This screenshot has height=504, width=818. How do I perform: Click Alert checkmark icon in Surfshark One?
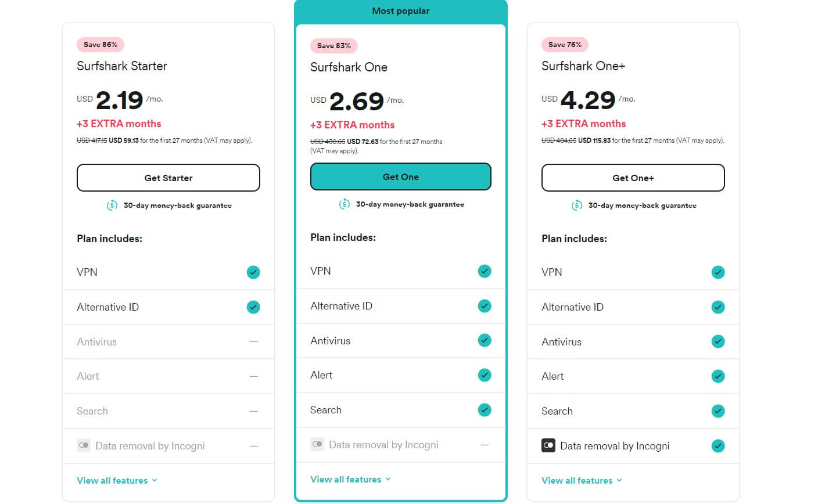pyautogui.click(x=485, y=375)
